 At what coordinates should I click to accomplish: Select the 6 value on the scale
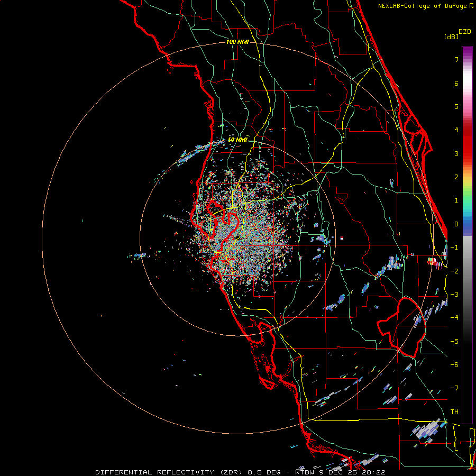456,83
